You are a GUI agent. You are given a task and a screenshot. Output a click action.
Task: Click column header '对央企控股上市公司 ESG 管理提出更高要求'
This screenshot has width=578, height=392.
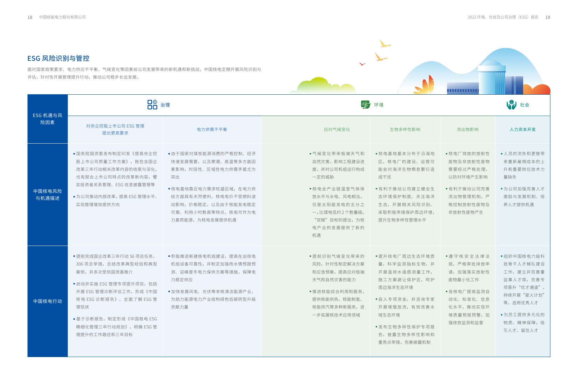point(115,129)
